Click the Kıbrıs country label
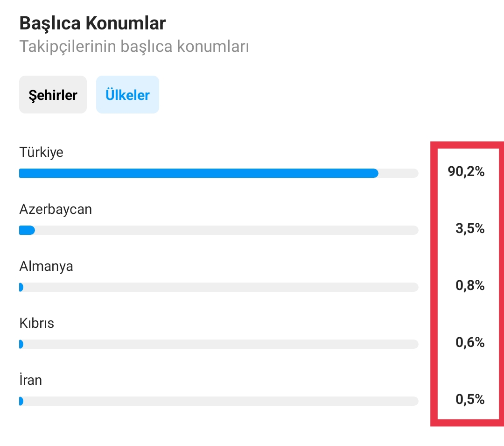Screen dimensions: 504x446 (37, 323)
